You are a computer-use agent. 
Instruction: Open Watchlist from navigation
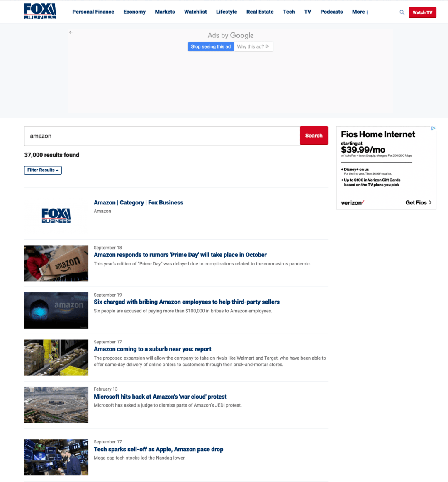[x=195, y=12]
